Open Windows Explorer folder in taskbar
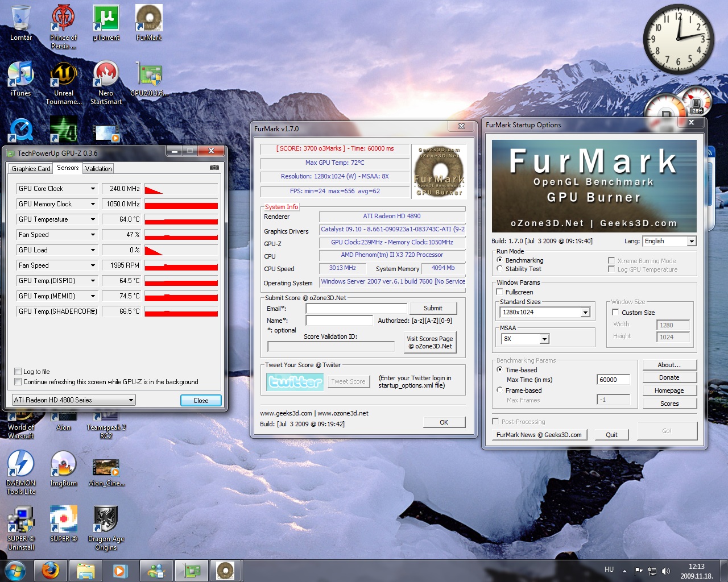728x582 pixels. coord(85,570)
